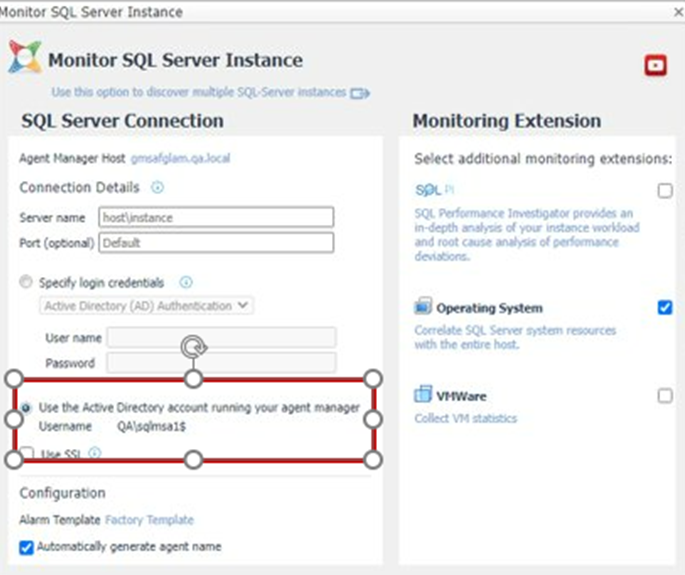Focus the Port (optional) input field

(x=216, y=242)
